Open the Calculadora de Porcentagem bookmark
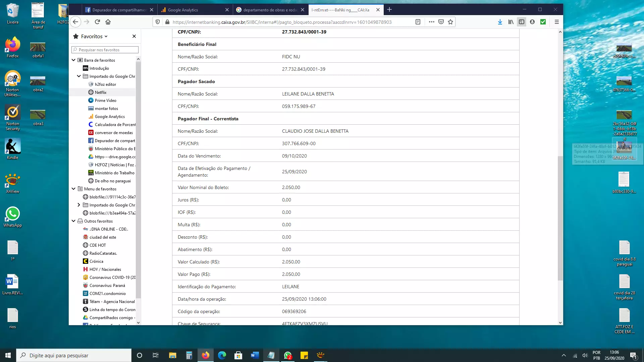Screen dimensions: 644x362 [115, 124]
